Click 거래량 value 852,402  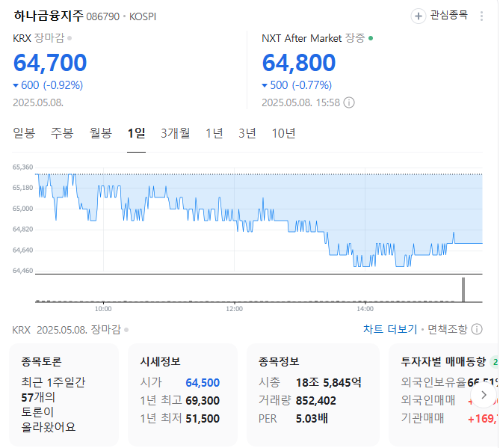coord(316,400)
